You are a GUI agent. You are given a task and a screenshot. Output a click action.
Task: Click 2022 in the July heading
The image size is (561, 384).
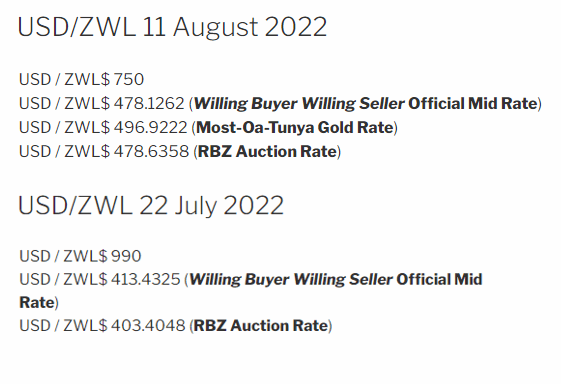[254, 206]
